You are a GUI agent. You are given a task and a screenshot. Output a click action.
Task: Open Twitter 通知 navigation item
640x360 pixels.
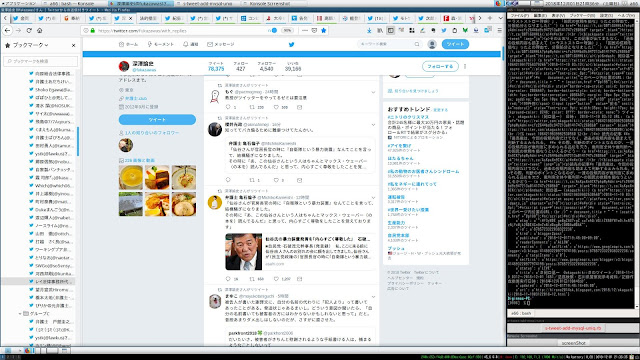click(x=191, y=44)
